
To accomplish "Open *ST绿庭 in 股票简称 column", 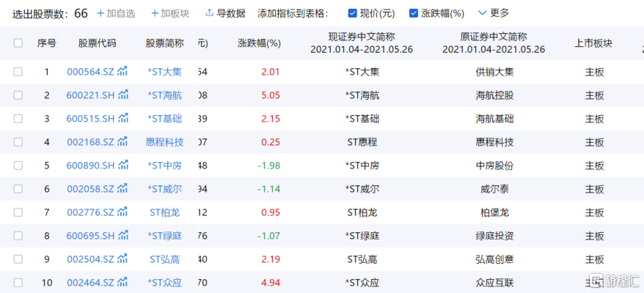I will pos(165,236).
